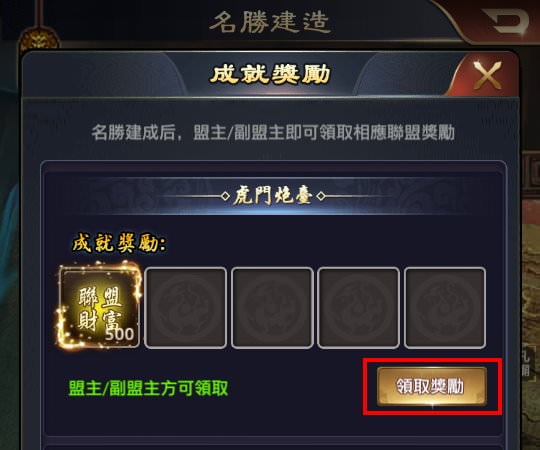Tap the golden lantern ornament at top left
This screenshot has width=540, height=450.
pos(38,41)
